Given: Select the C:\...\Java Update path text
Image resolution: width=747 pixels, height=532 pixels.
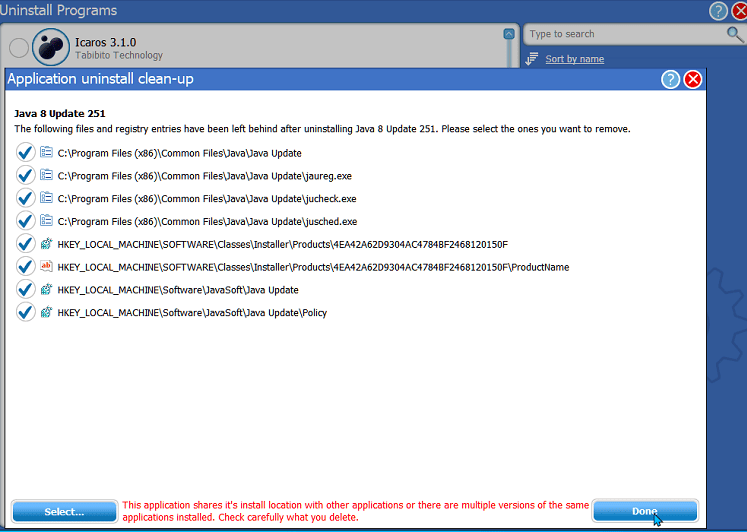Looking at the screenshot, I should [x=180, y=153].
